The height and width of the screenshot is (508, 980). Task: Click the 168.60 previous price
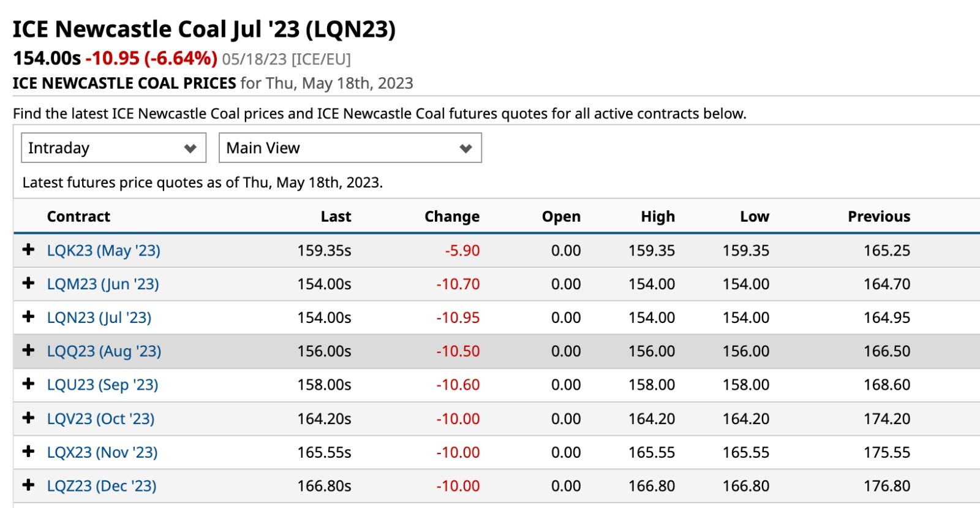click(x=887, y=385)
